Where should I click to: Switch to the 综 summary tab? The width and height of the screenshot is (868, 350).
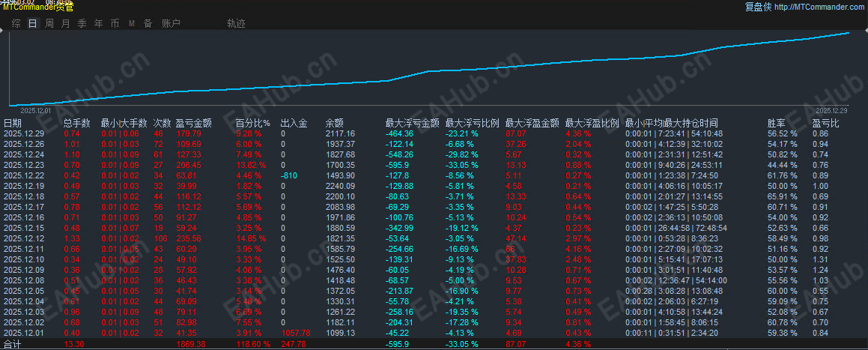point(16,23)
